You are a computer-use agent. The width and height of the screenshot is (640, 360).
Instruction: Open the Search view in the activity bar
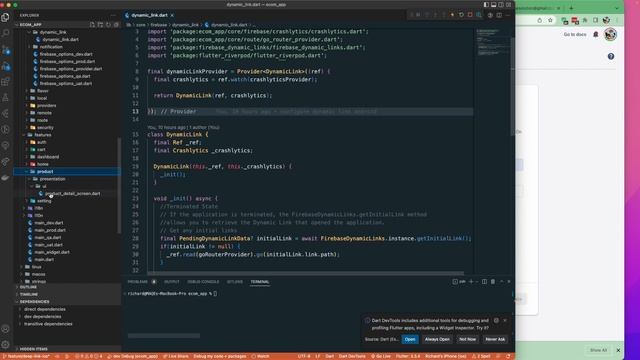[x=5, y=33]
